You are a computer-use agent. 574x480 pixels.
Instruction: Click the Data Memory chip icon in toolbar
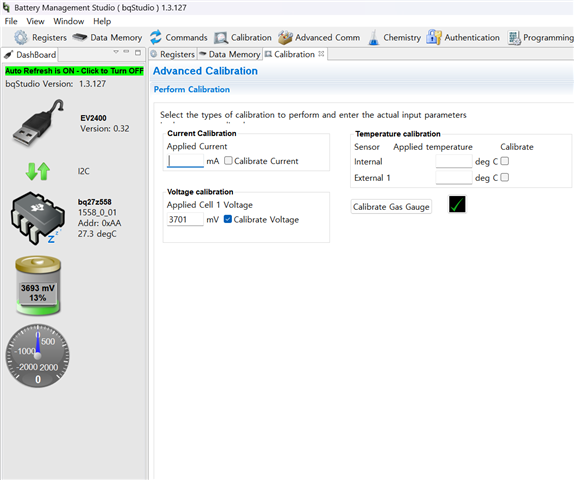79,37
